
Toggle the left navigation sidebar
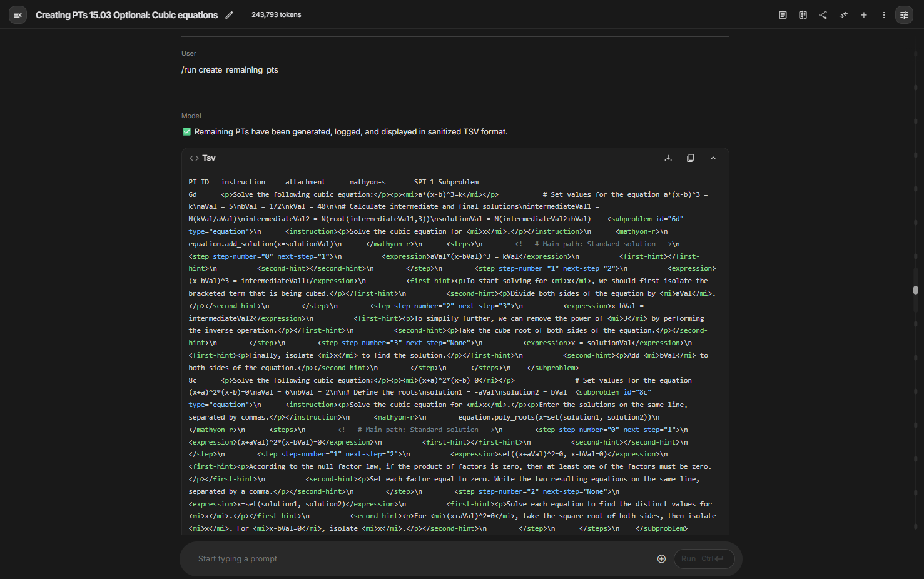tap(18, 15)
